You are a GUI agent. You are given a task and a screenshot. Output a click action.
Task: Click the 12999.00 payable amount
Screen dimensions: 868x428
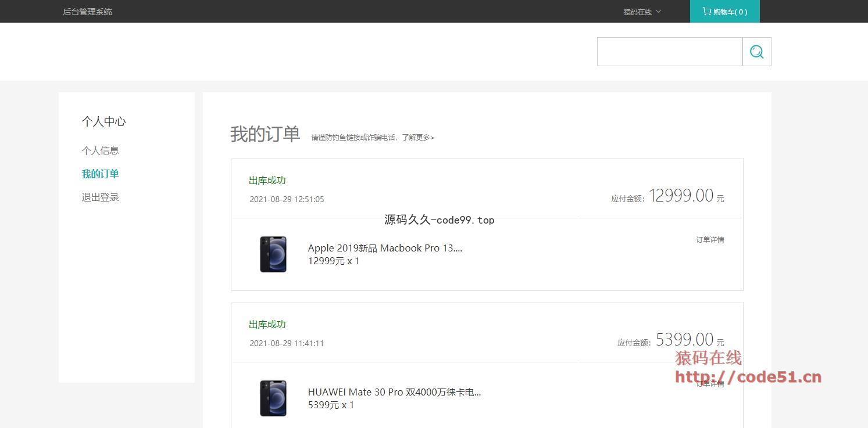[x=681, y=196]
